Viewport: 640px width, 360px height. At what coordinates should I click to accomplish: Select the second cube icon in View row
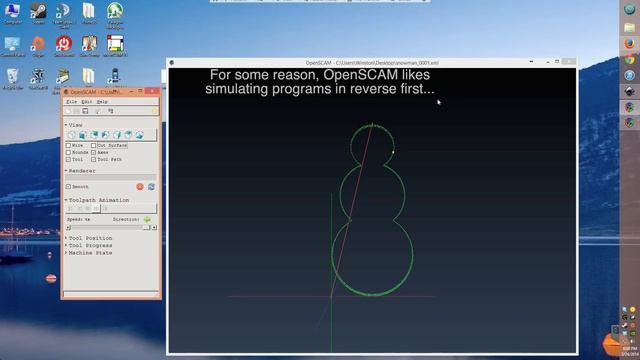click(82, 135)
